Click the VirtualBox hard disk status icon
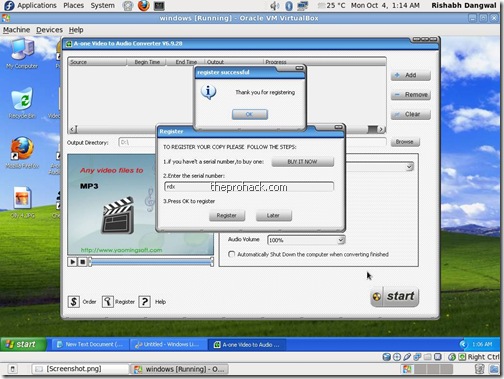This screenshot has width=504, height=379. 386,357
